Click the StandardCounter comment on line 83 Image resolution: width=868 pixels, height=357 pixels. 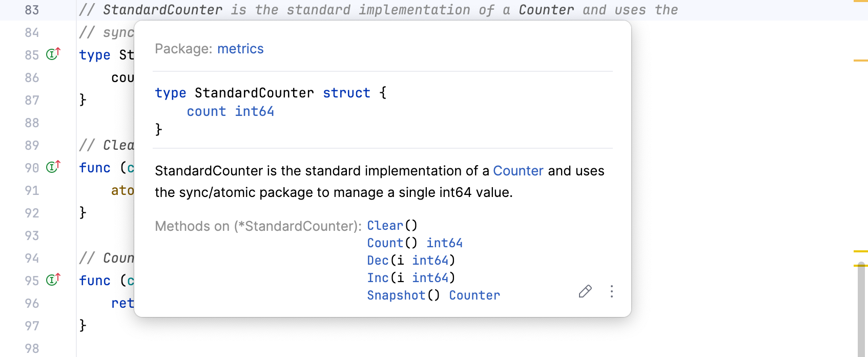coord(162,10)
